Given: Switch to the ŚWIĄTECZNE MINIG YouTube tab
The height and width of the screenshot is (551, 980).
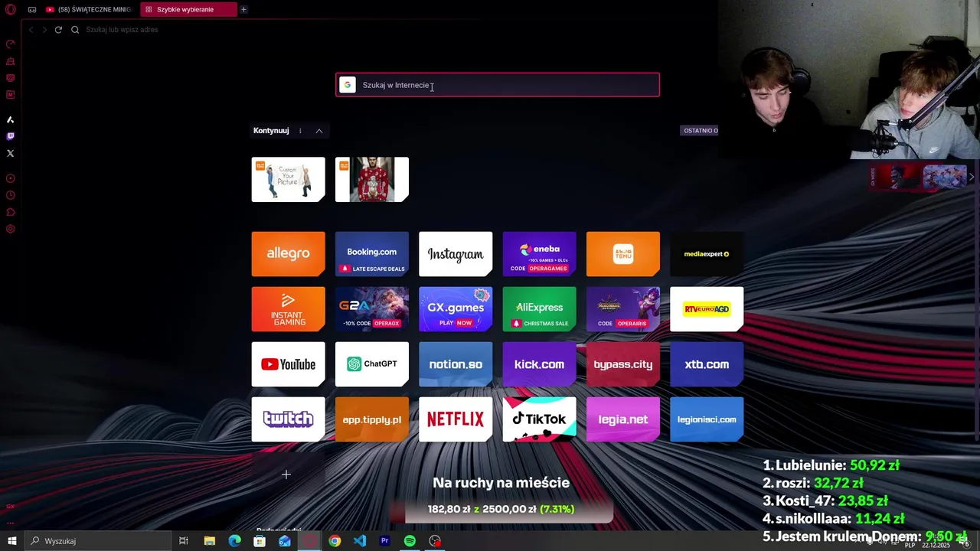Looking at the screenshot, I should (89, 9).
